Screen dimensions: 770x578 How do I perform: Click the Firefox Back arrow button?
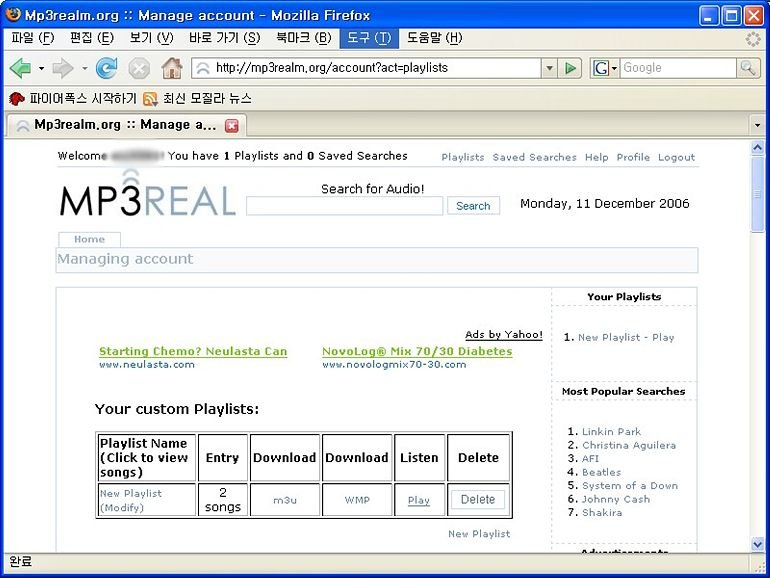(20, 68)
